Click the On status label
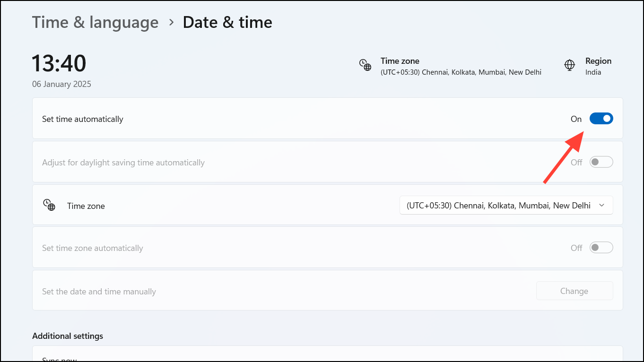Image resolution: width=644 pixels, height=362 pixels. point(576,119)
